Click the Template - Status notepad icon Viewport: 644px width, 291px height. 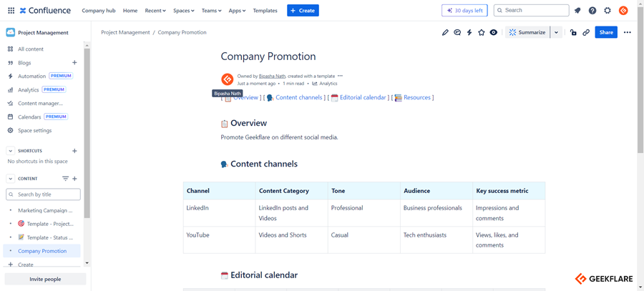point(21,237)
